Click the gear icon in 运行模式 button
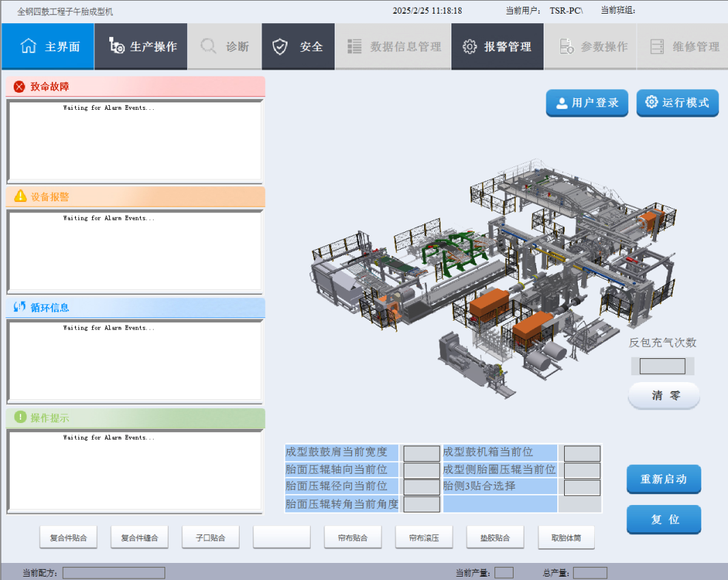The image size is (728, 580). (x=652, y=102)
